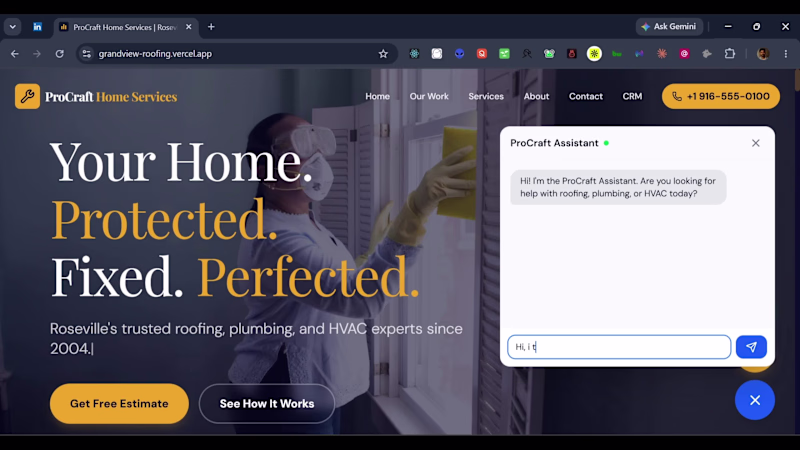Click the green sprout extension icon
This screenshot has width=800, height=450.
504,54
